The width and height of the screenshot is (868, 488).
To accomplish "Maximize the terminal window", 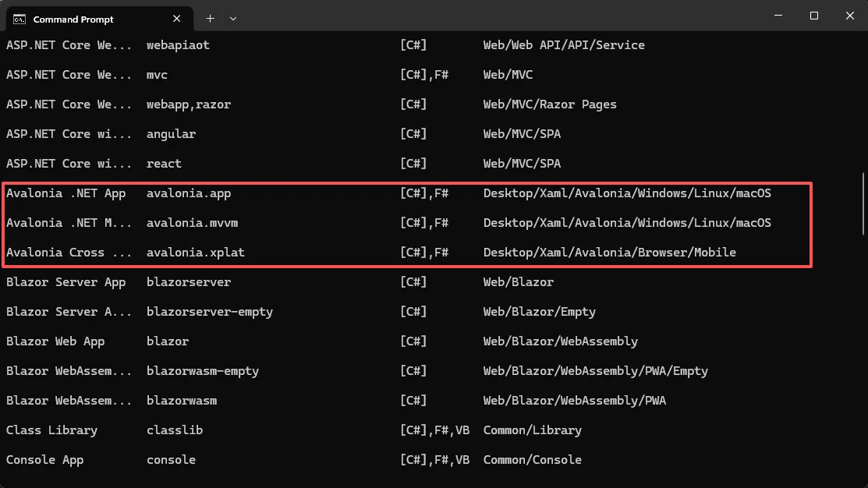I will (813, 16).
